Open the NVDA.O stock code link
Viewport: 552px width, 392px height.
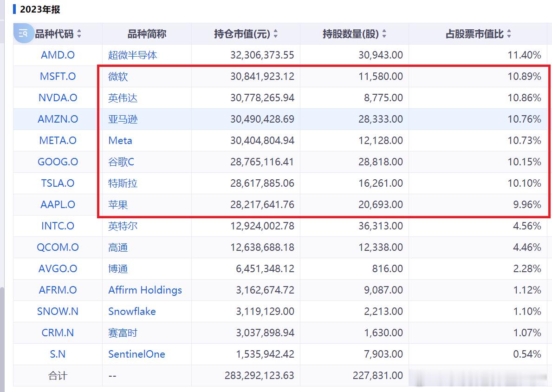click(x=58, y=98)
